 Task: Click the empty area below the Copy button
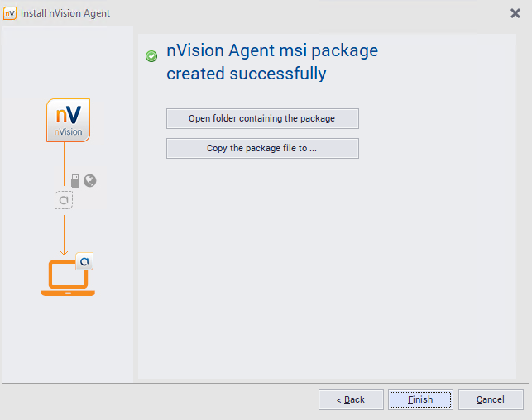point(331,265)
